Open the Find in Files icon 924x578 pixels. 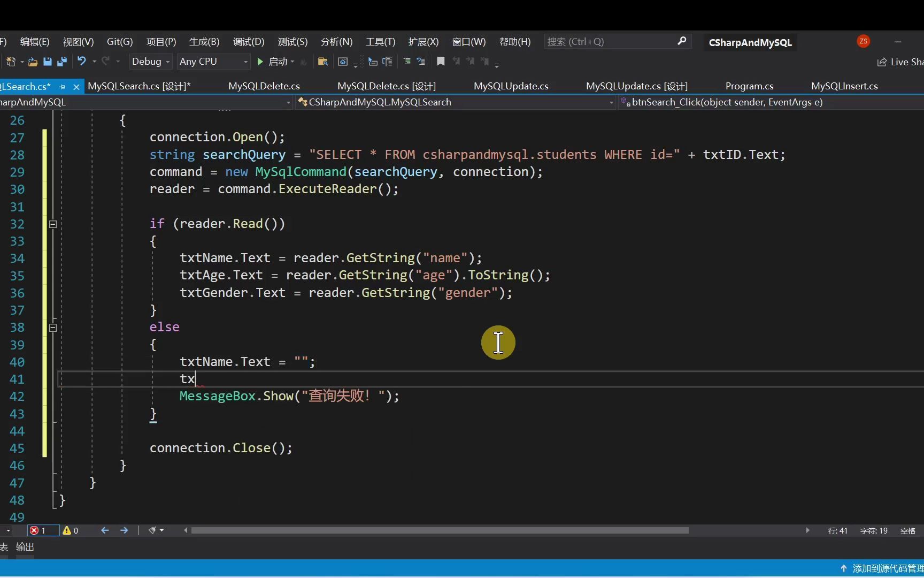tap(322, 62)
